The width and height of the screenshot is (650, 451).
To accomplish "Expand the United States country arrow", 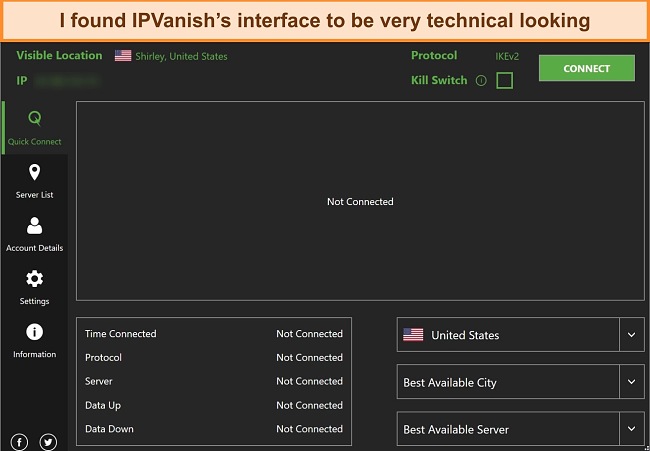I will click(631, 335).
